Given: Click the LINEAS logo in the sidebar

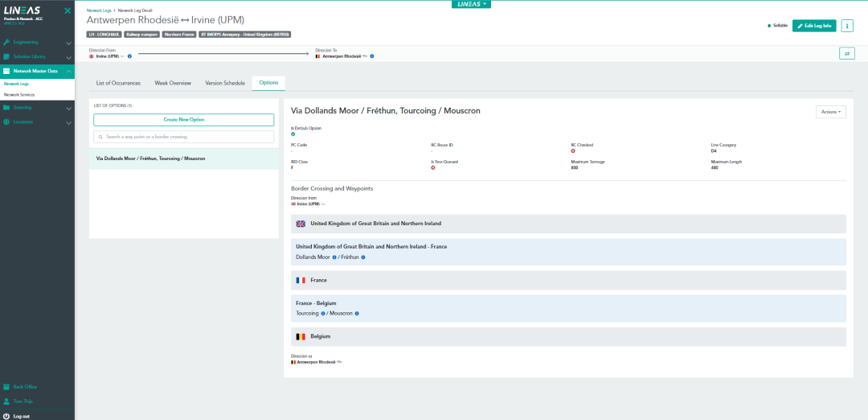Looking at the screenshot, I should pyautogui.click(x=23, y=10).
